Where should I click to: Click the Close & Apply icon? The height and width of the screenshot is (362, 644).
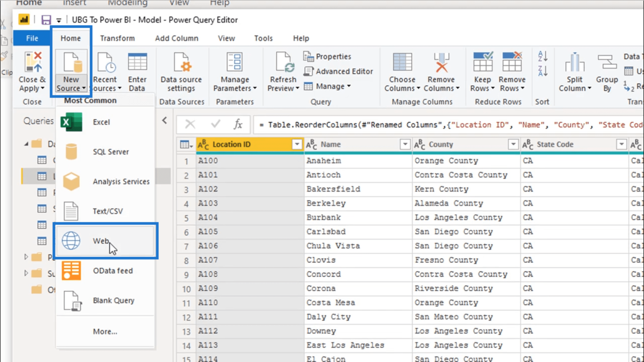point(33,62)
